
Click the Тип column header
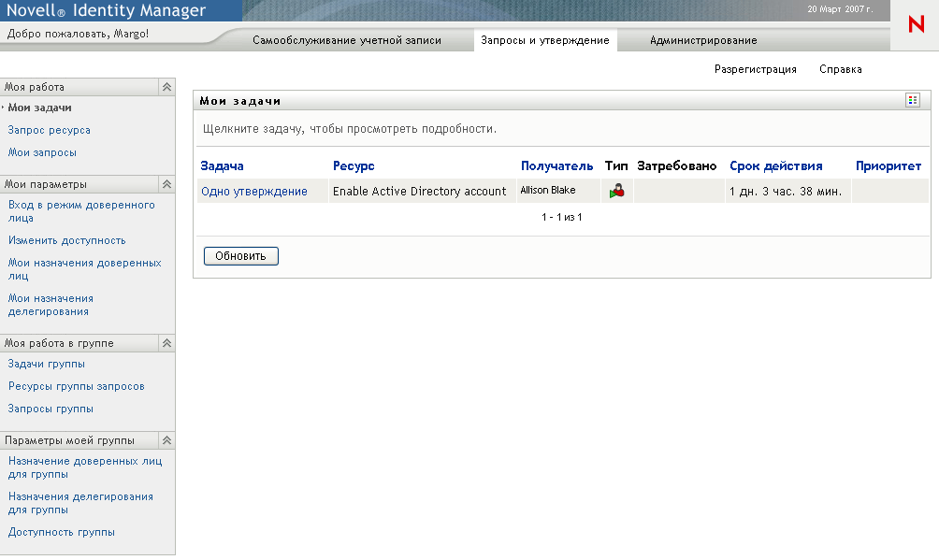coord(616,165)
